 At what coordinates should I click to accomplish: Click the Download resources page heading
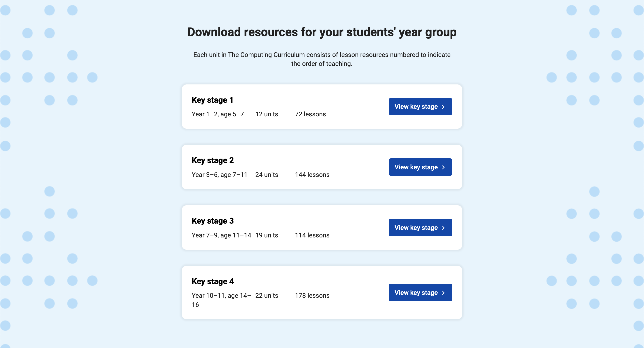[x=322, y=32]
